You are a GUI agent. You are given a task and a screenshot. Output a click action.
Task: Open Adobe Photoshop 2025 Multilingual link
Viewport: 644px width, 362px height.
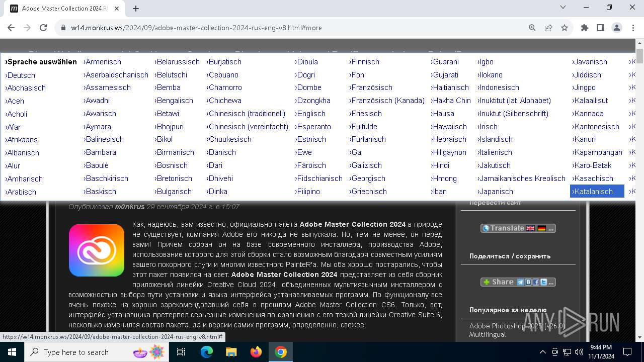[x=518, y=330]
